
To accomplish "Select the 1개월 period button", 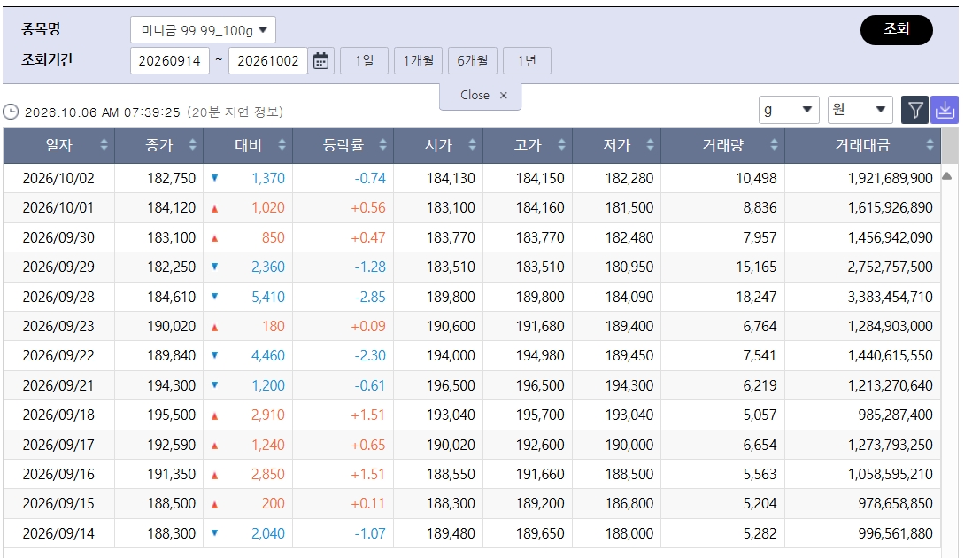I will (418, 61).
